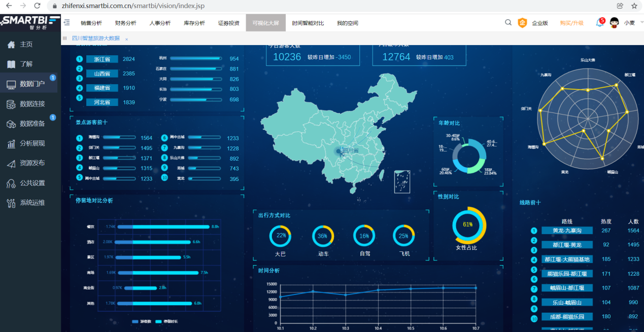
Task: Open the 证券投资 tab
Action: pyautogui.click(x=229, y=23)
